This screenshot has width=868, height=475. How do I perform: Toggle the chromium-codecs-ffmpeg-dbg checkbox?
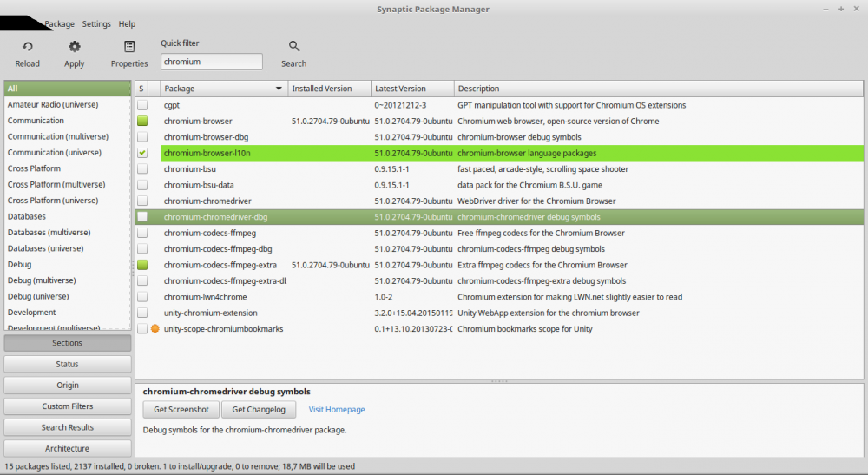(142, 249)
